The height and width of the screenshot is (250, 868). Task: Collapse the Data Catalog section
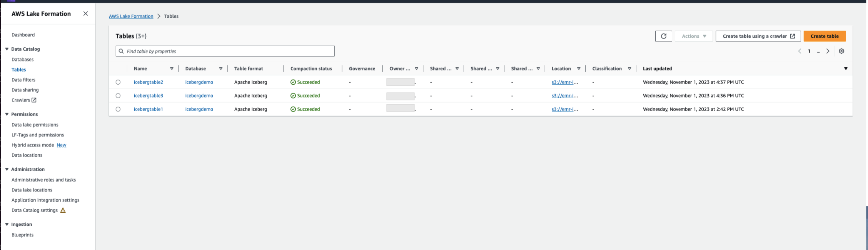click(7, 49)
